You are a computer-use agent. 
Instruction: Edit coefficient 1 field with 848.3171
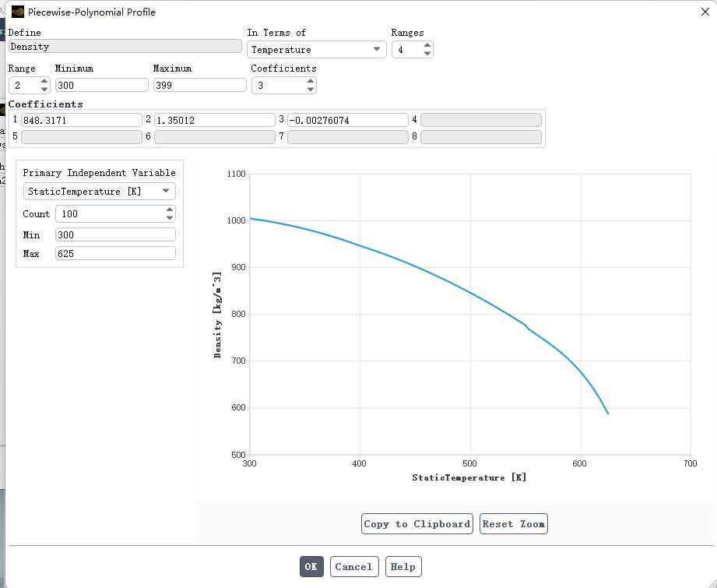tap(82, 120)
